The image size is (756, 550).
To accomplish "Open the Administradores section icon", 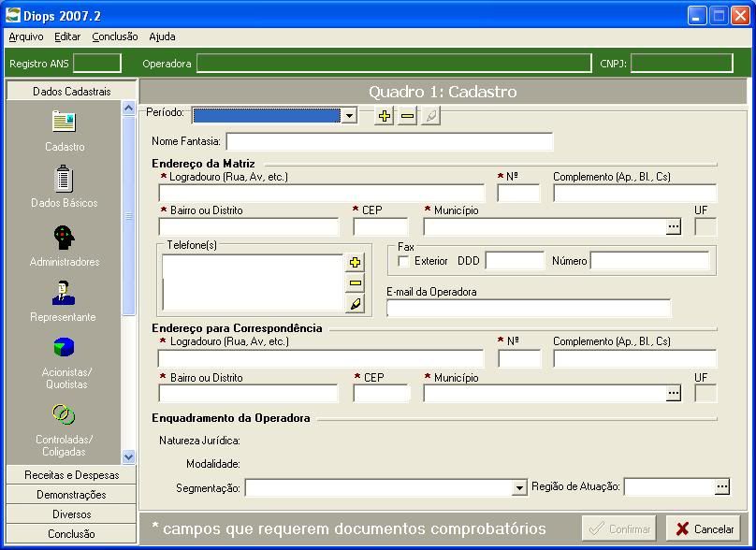I will (64, 237).
